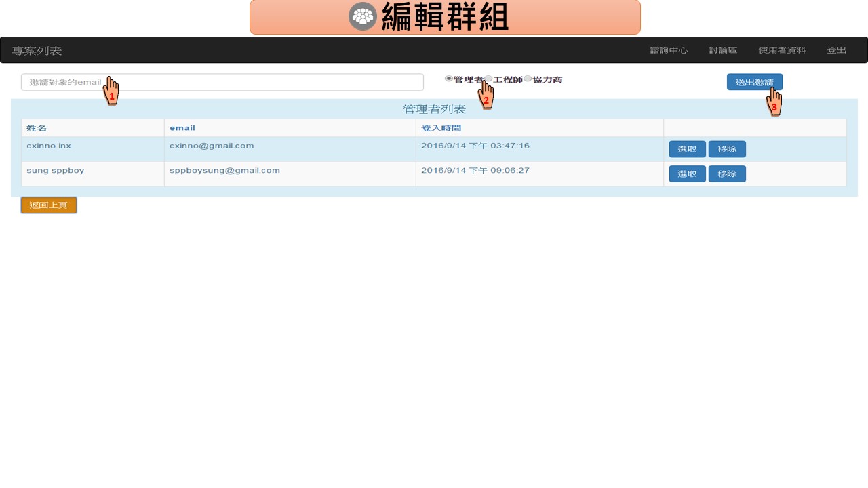Viewport: 868px width, 488px height.
Task: Pick the 協力商 radio option
Action: tap(528, 79)
